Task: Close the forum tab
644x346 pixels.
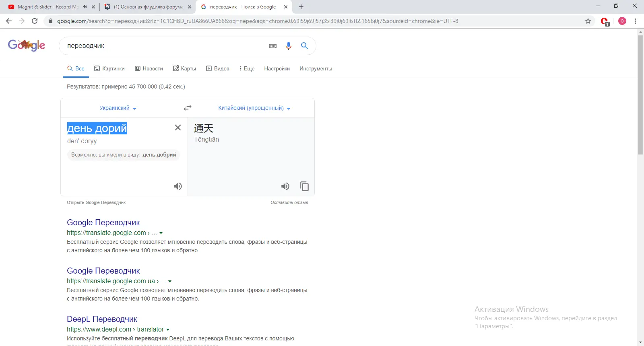Action: [190, 7]
